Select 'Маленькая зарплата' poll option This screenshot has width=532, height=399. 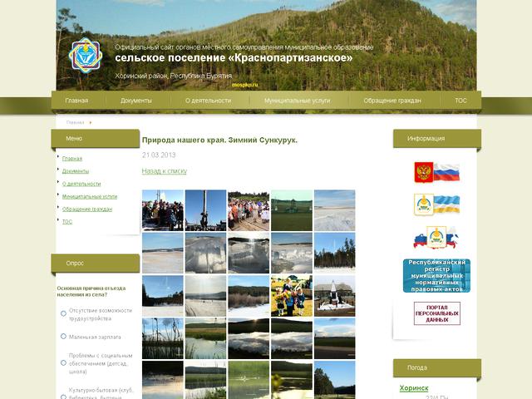[x=64, y=337]
